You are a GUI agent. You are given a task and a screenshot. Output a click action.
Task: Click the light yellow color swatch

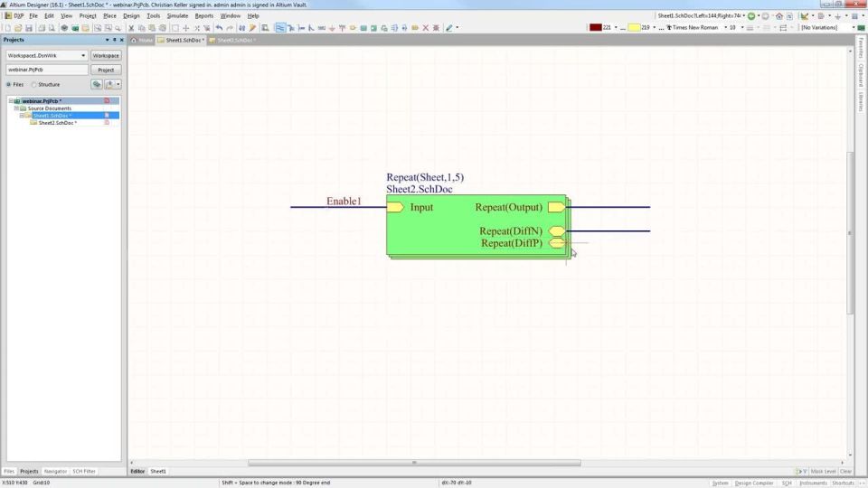[635, 28]
